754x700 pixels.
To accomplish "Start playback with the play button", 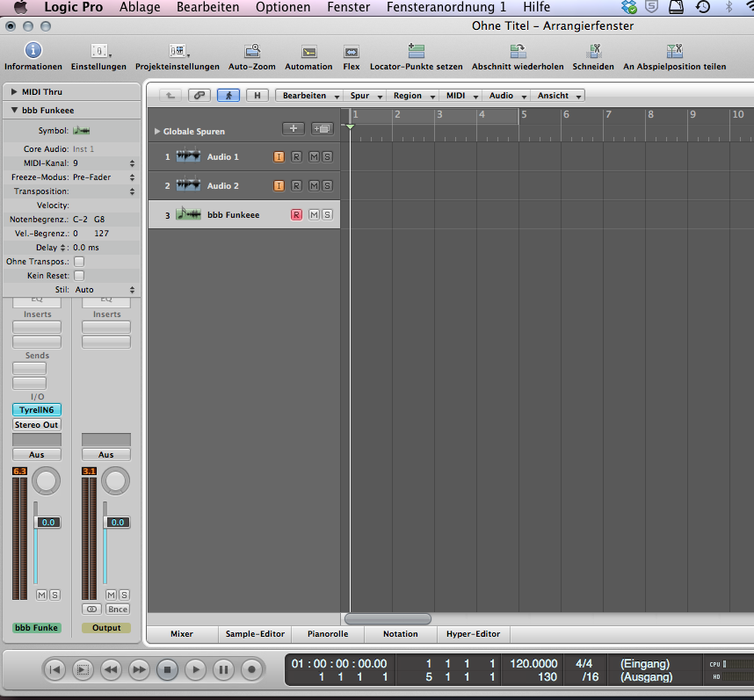I will (195, 669).
